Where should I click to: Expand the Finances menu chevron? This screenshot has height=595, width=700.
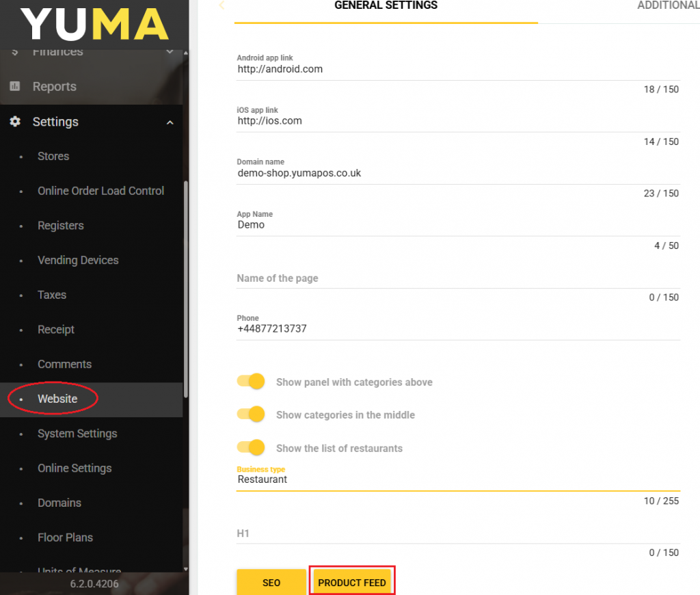[x=170, y=51]
